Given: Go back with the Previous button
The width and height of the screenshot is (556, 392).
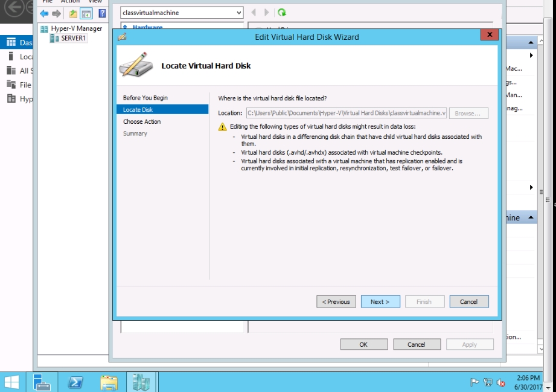Looking at the screenshot, I should [336, 301].
